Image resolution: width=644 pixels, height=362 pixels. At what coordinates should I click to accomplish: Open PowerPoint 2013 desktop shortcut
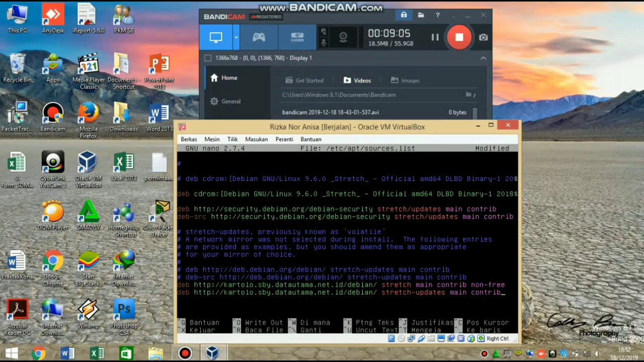click(x=159, y=71)
